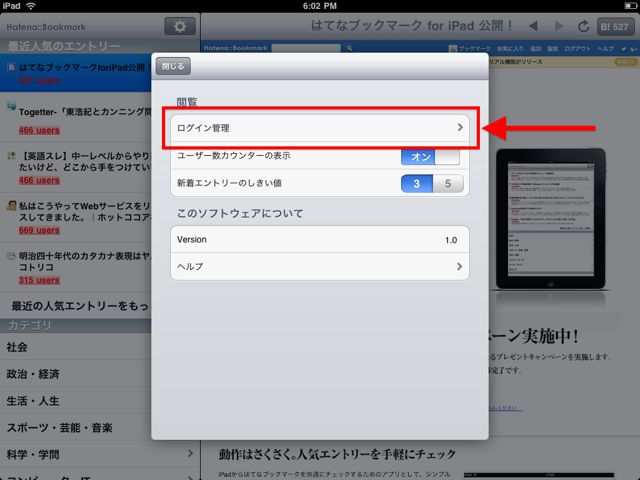
Task: Load more with 最近の人気エントリーをもっと
Action: [x=76, y=306]
